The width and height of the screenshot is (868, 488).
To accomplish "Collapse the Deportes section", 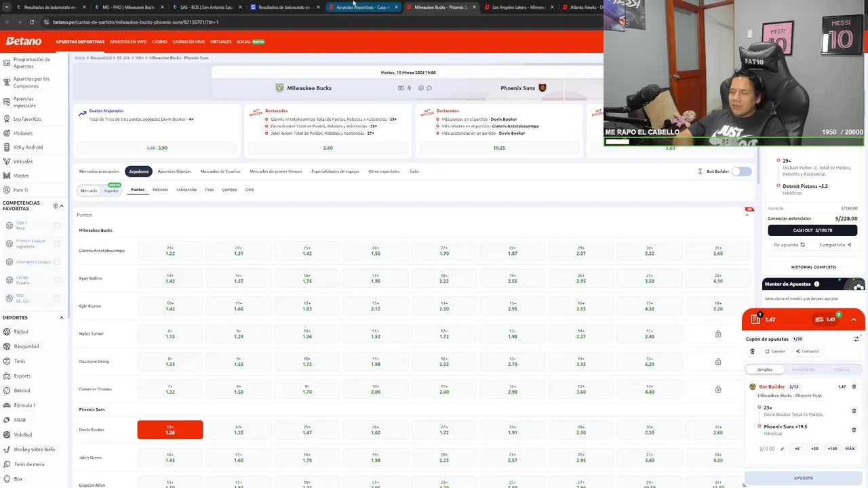I will pos(62,317).
